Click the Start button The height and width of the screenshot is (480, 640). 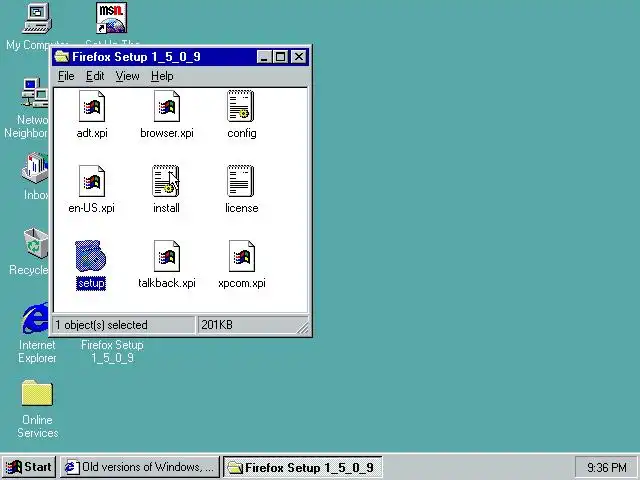click(x=29, y=467)
